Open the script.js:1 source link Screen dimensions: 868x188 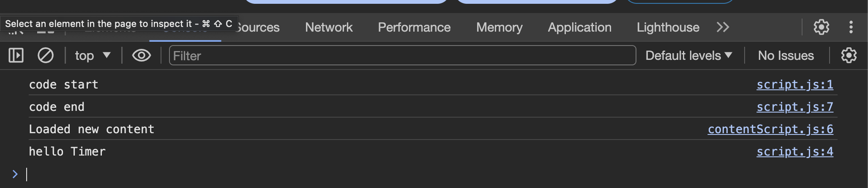coord(795,85)
